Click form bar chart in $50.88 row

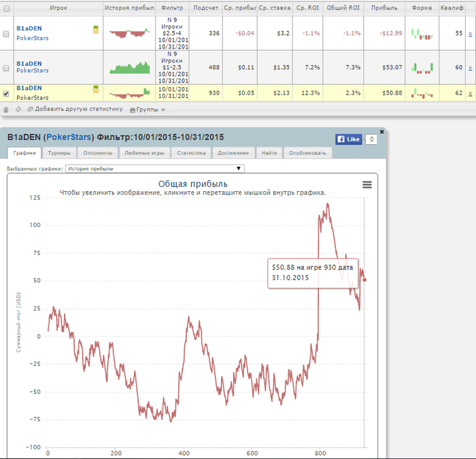pos(422,93)
